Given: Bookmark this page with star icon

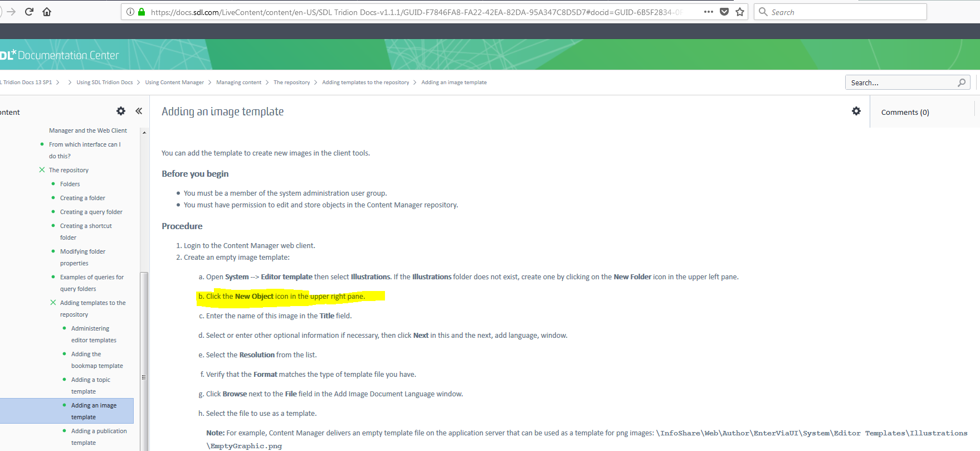Looking at the screenshot, I should (740, 12).
